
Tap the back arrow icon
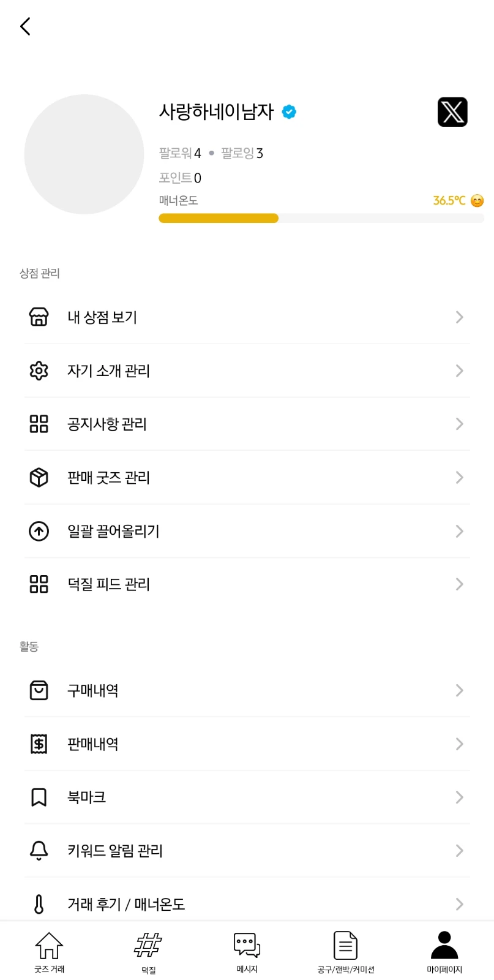pyautogui.click(x=25, y=26)
